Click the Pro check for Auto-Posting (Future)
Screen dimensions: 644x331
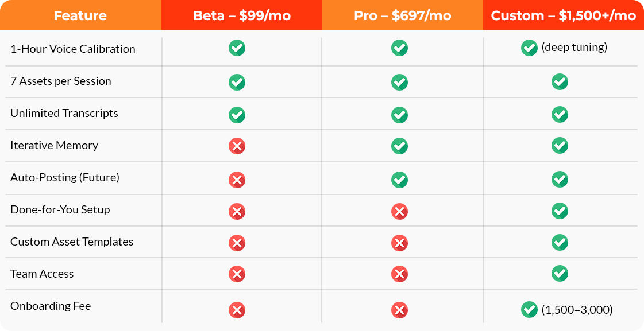pyautogui.click(x=399, y=180)
